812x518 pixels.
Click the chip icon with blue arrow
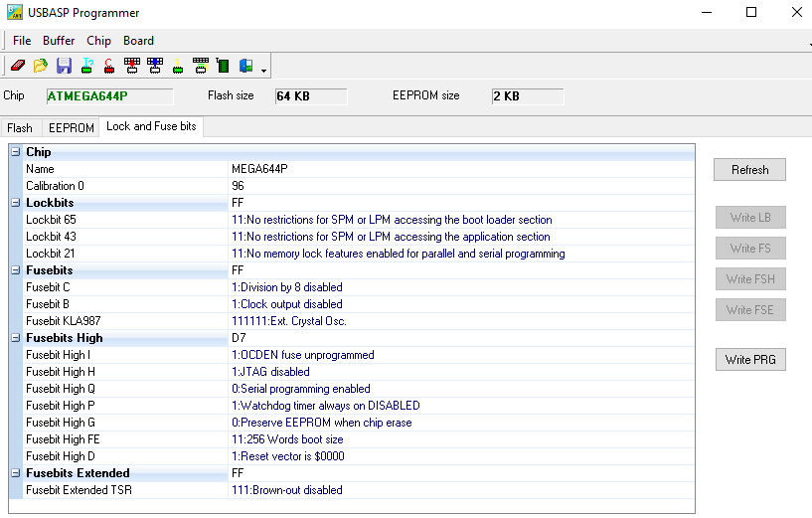[x=154, y=67]
